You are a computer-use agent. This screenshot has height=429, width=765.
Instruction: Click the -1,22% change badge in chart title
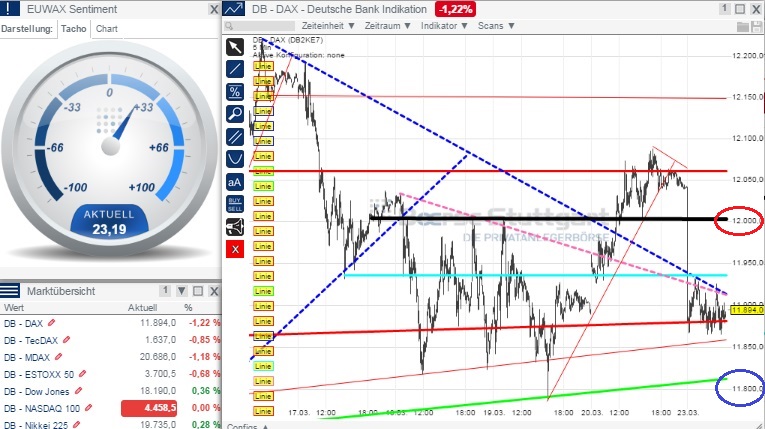pyautogui.click(x=455, y=9)
